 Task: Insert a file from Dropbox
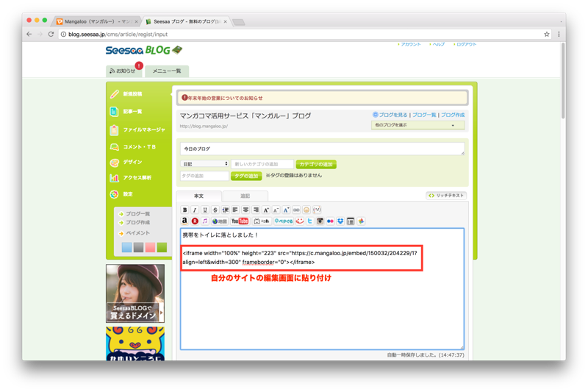click(340, 221)
